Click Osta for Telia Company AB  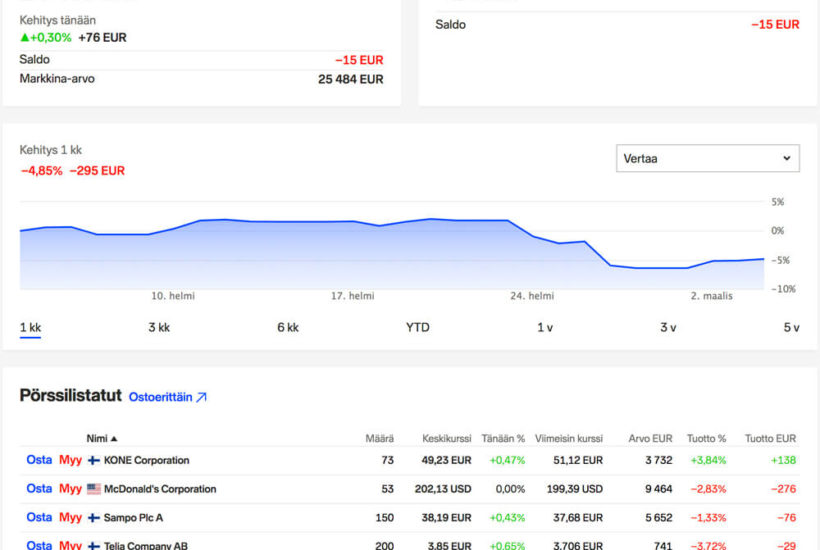pos(39,545)
